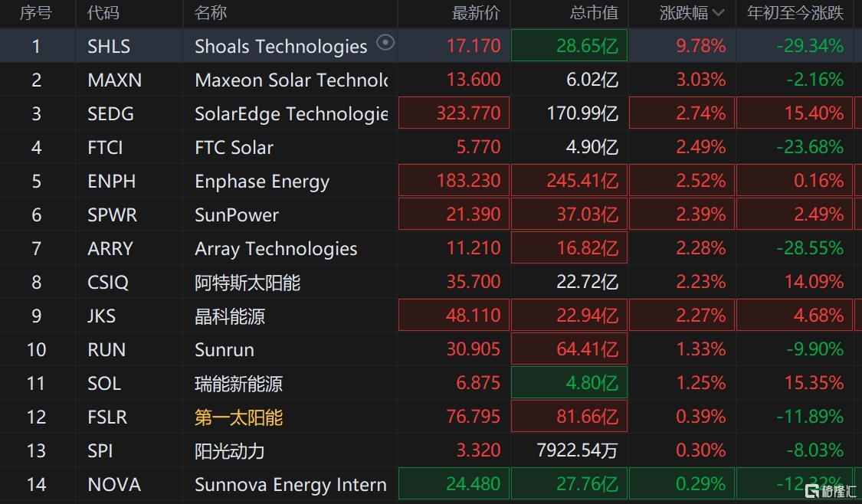Click the daily change 2.23%

701,283
